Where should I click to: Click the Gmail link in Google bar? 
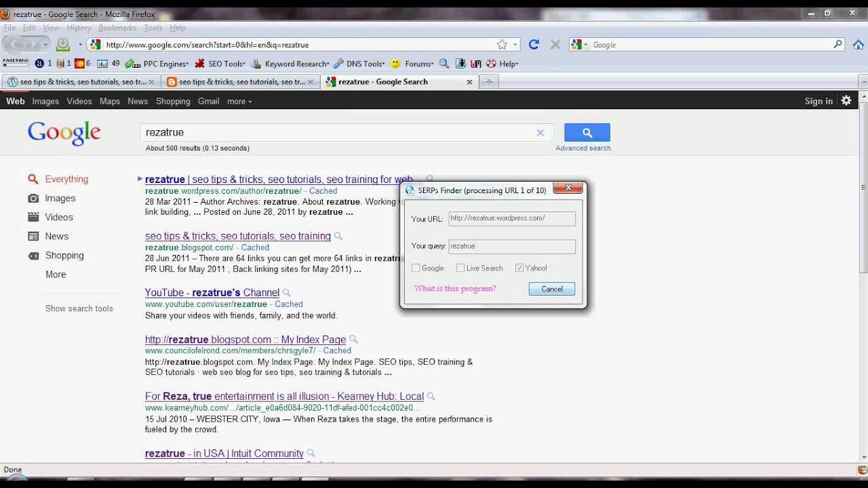208,101
